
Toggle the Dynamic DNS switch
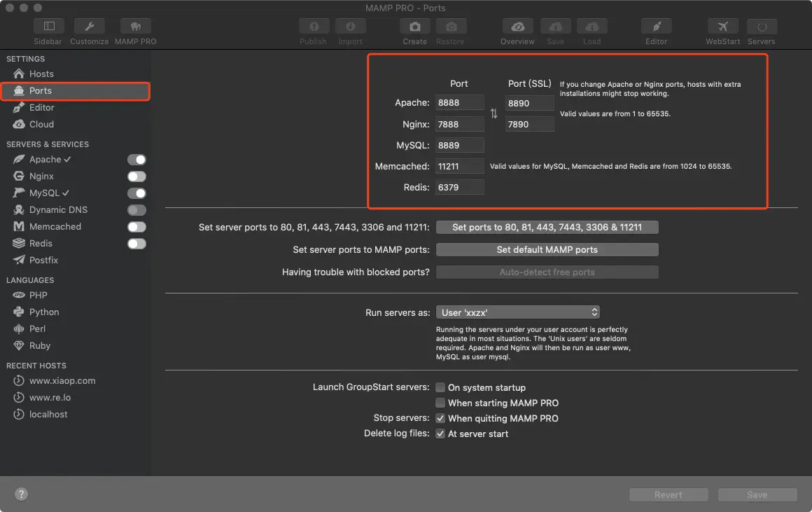coord(136,210)
